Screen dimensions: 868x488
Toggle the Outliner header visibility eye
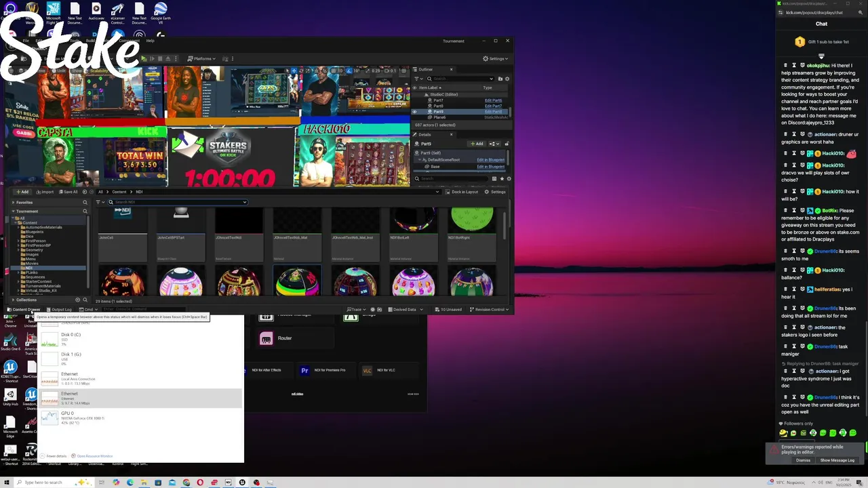pos(415,87)
